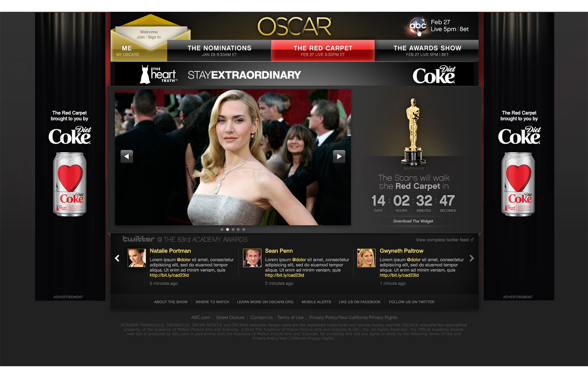
Task: Open The Awards Show tab
Action: [x=427, y=51]
